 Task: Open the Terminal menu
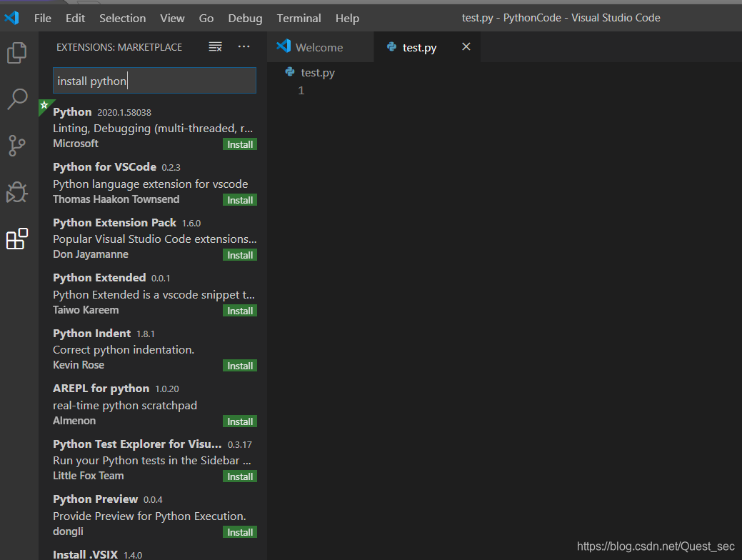299,18
